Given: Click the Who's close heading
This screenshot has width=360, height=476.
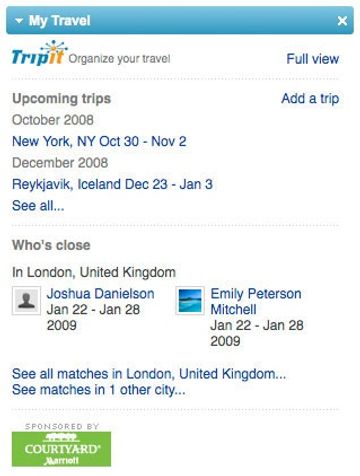Looking at the screenshot, I should (51, 245).
